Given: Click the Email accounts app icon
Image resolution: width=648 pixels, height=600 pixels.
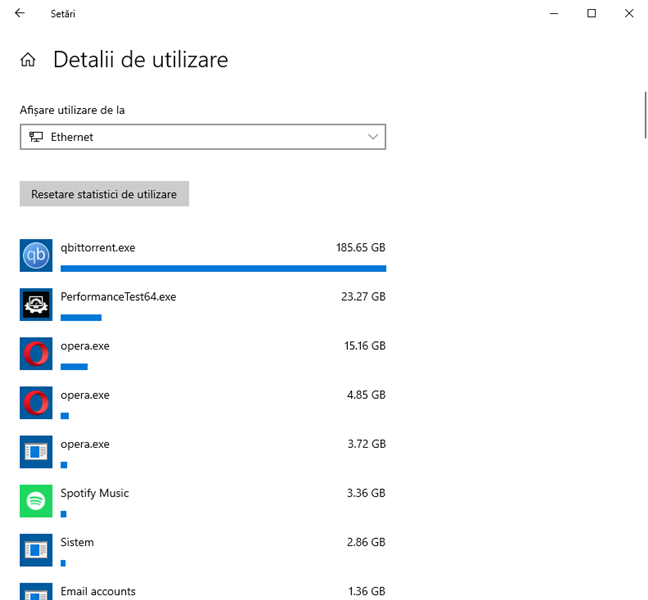Looking at the screenshot, I should pos(36,591).
